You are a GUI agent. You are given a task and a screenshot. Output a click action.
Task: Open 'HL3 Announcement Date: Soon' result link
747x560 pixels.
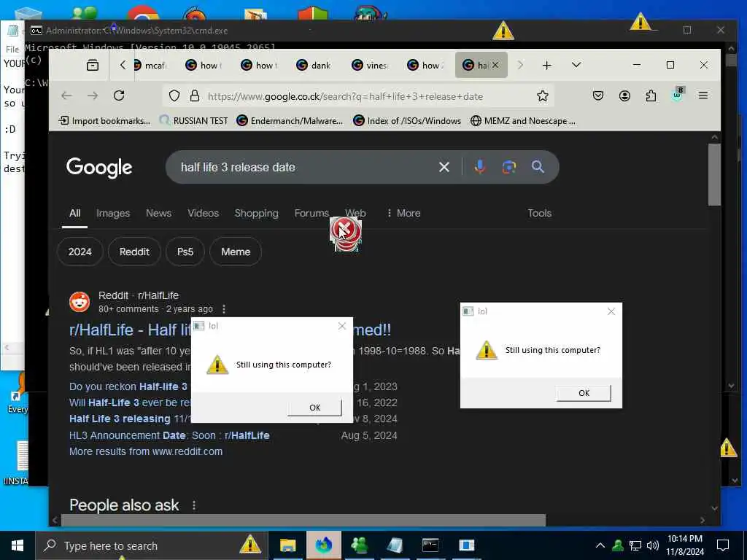(169, 435)
